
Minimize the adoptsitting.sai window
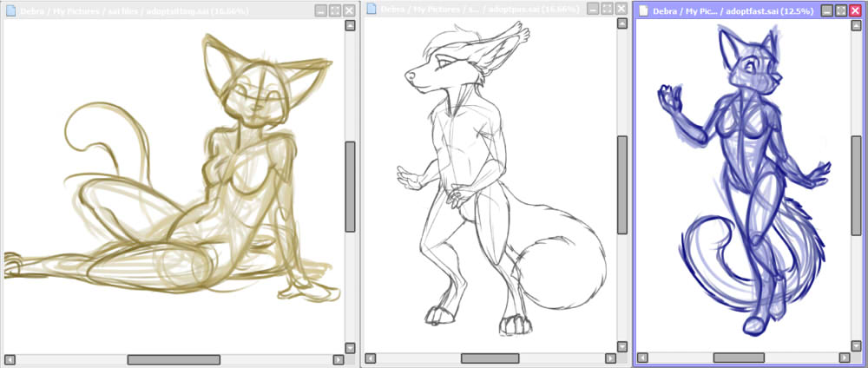tap(321, 10)
